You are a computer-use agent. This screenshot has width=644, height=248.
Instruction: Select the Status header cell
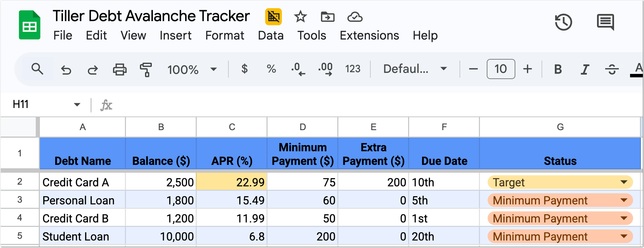click(560, 153)
